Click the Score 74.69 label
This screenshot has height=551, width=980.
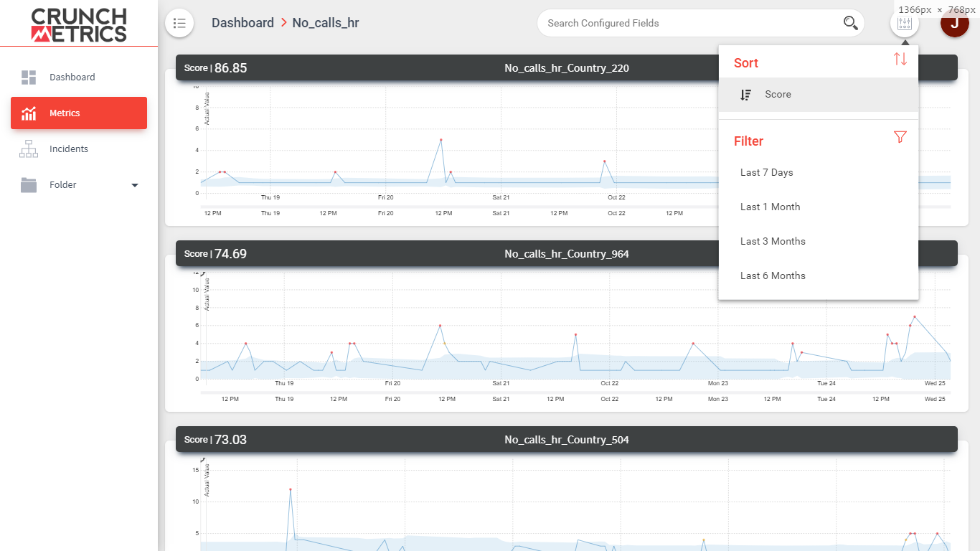[215, 254]
